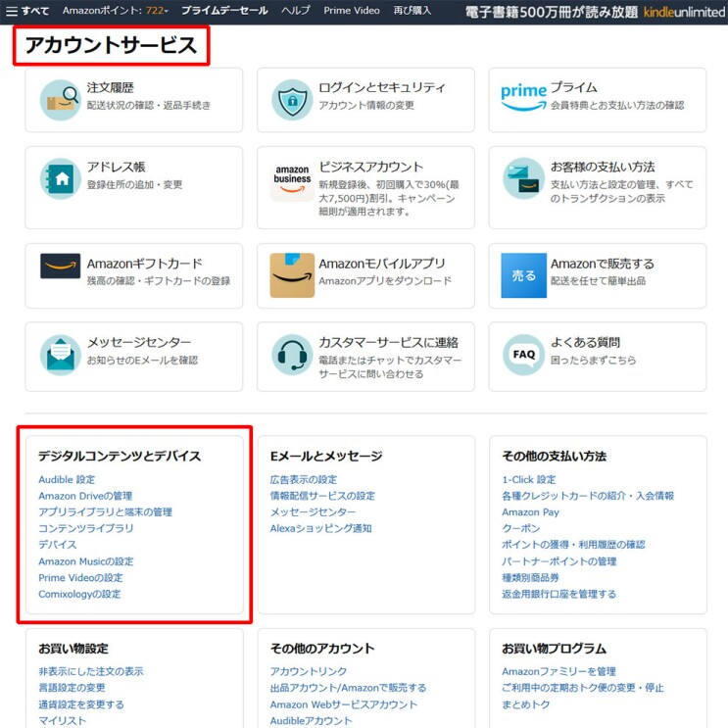Open the ログインとセキュリティ card title
Viewport: 728px width, 728px height.
382,88
